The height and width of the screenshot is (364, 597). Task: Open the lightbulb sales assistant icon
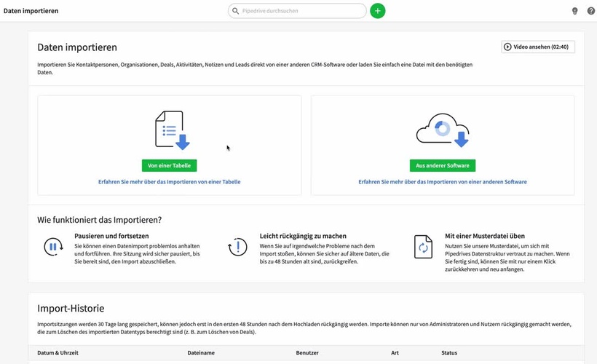(574, 12)
